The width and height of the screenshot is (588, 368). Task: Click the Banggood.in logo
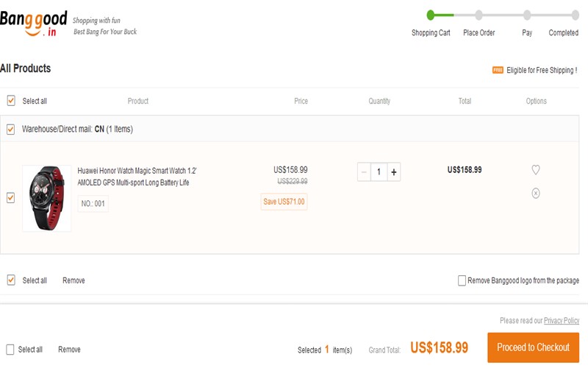pyautogui.click(x=34, y=23)
